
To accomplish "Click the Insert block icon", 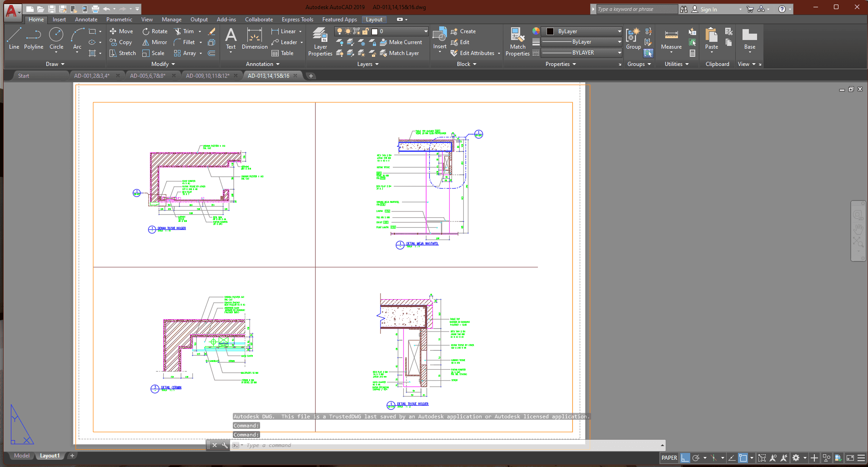I will [440, 38].
